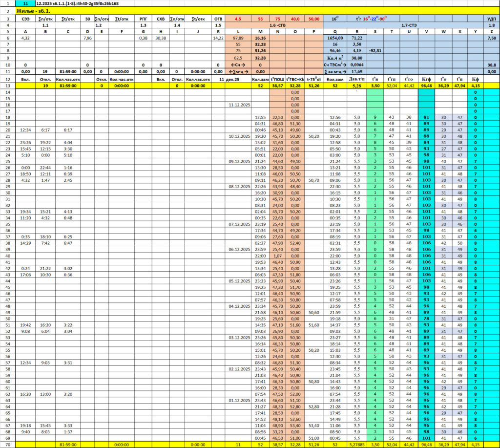
Task: Click the "СХВ" header cell
Action: pos(160,19)
